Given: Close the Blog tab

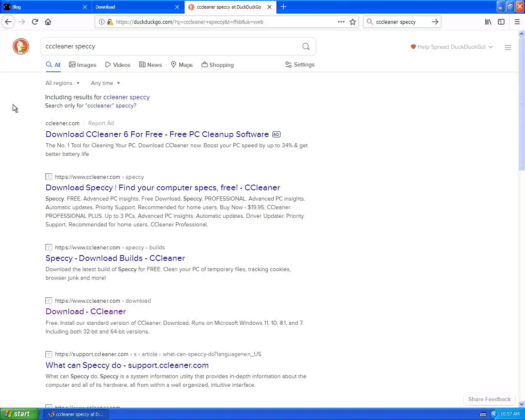Looking at the screenshot, I should (x=84, y=7).
